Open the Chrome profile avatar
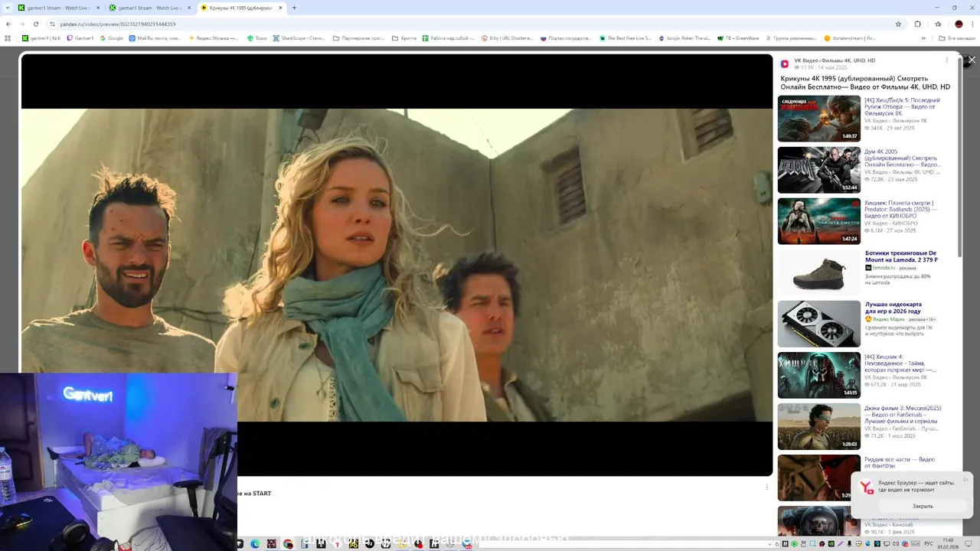Image resolution: width=980 pixels, height=551 pixels. (x=959, y=24)
